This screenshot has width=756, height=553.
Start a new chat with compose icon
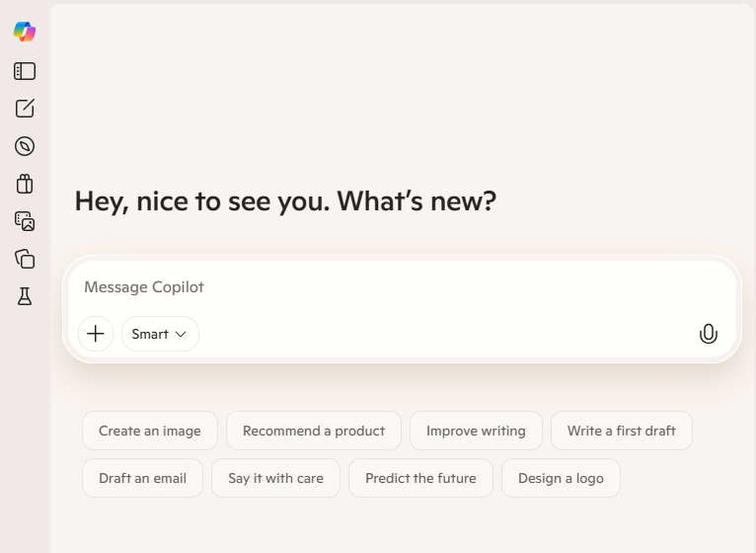click(25, 109)
